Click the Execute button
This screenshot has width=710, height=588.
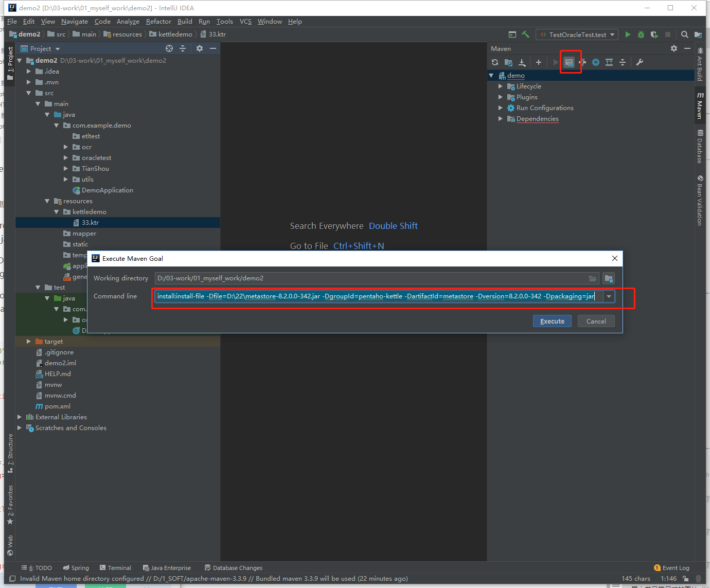point(552,321)
